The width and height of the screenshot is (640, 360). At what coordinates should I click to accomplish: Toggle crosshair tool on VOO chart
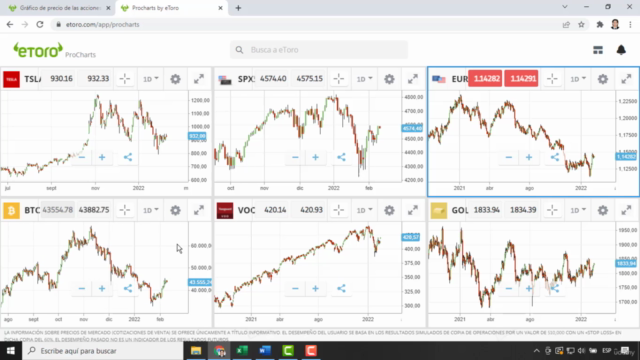coord(339,210)
